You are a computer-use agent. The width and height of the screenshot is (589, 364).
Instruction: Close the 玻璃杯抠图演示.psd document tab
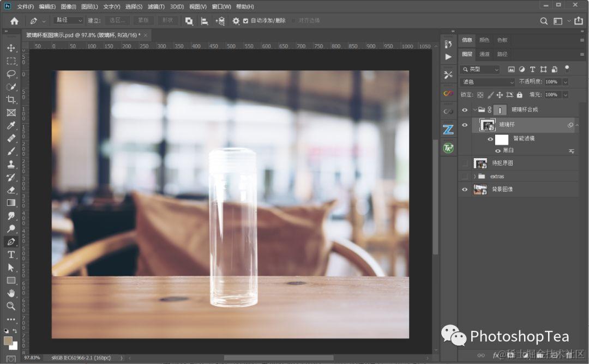(x=146, y=35)
